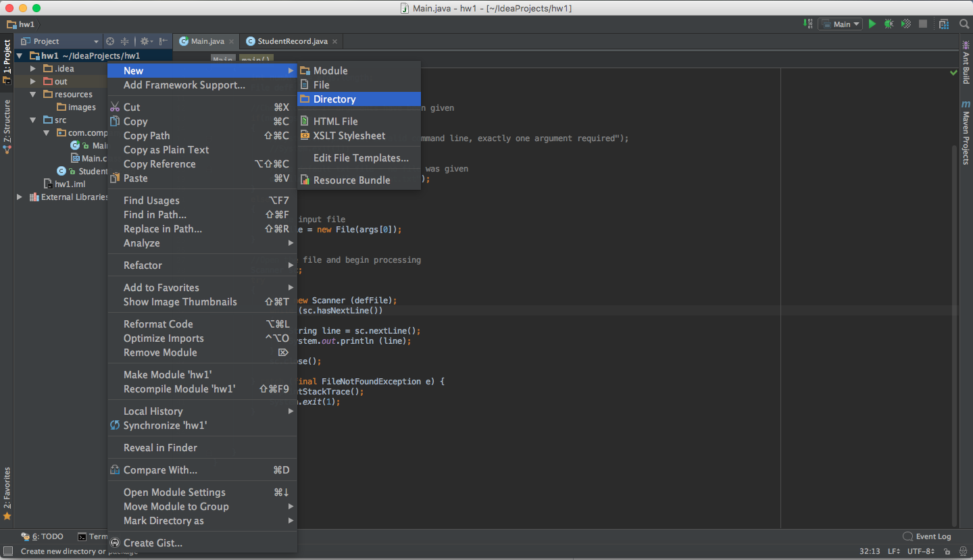Open the Project view selector dropdown
Image resolution: width=973 pixels, height=560 pixels.
coord(59,41)
